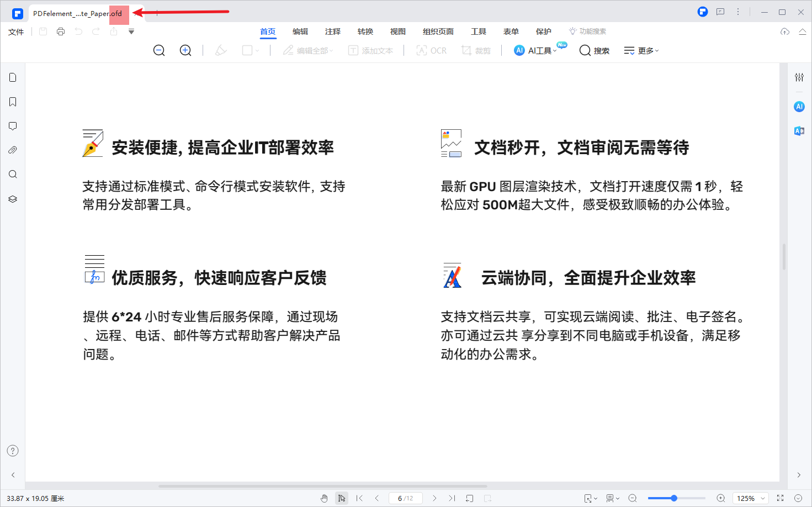The width and height of the screenshot is (812, 507).
Task: Click 文件 to open file options
Action: [x=16, y=31]
